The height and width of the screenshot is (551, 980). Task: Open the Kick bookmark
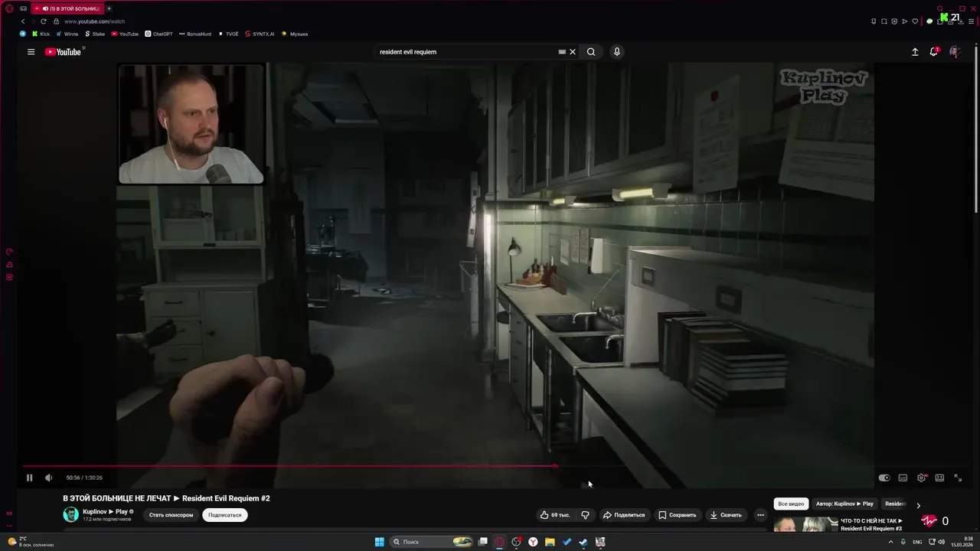[x=41, y=34]
